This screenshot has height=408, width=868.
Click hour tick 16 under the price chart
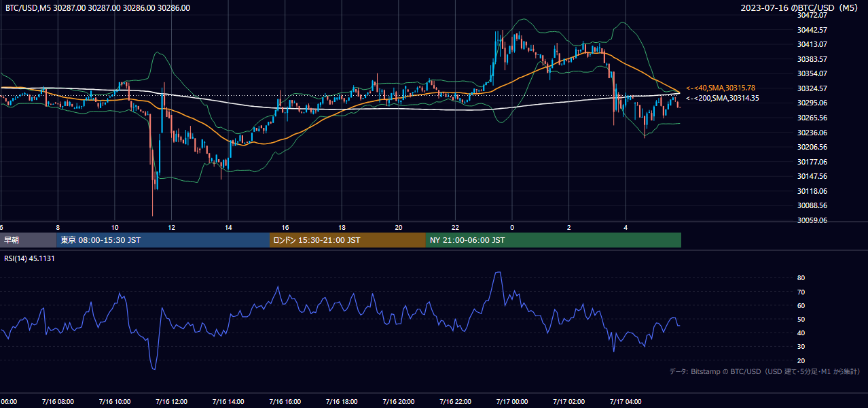tap(285, 228)
